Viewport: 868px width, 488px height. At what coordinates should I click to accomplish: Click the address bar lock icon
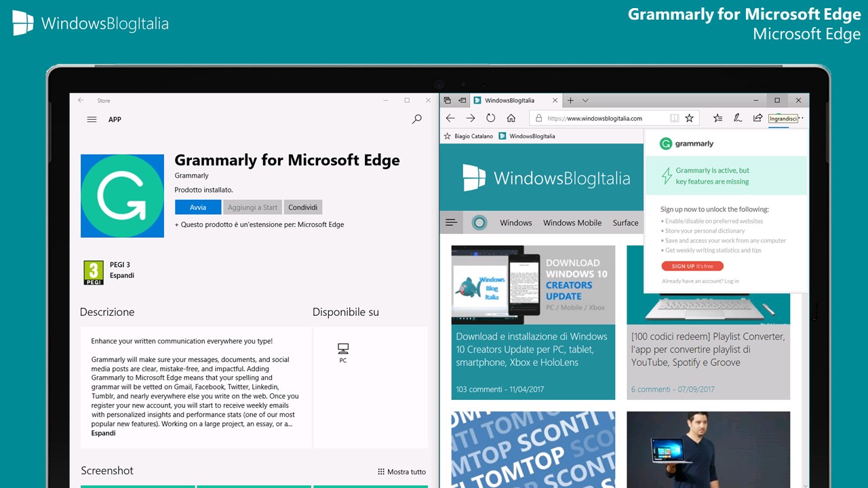pos(539,118)
